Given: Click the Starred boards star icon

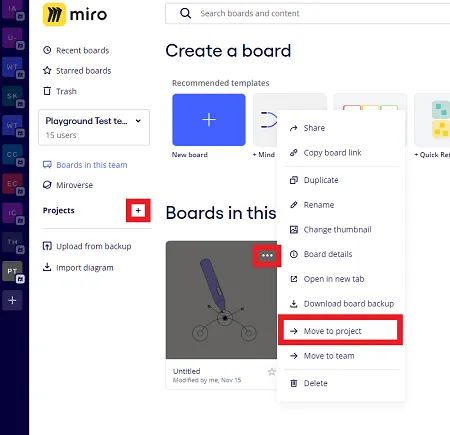Looking at the screenshot, I should point(47,71).
